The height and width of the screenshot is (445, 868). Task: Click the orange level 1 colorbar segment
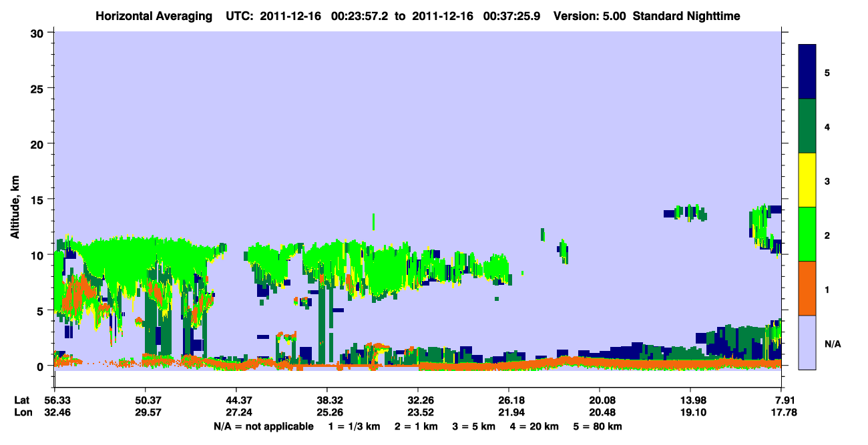(x=807, y=288)
